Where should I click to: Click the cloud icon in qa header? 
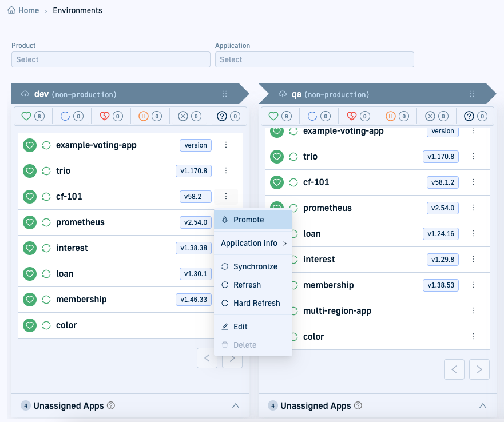click(282, 94)
